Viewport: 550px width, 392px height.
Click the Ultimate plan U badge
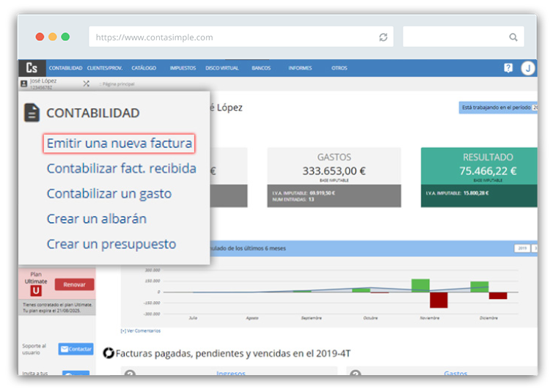pyautogui.click(x=34, y=290)
